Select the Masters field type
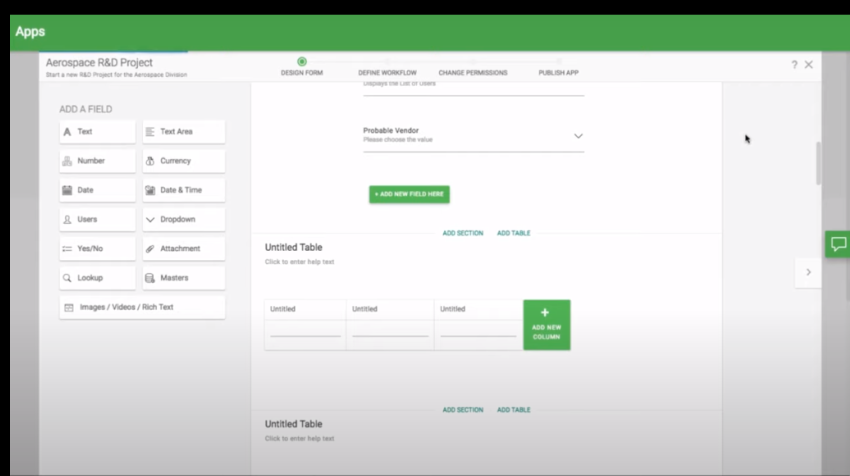This screenshot has height=476, width=850. click(x=183, y=278)
